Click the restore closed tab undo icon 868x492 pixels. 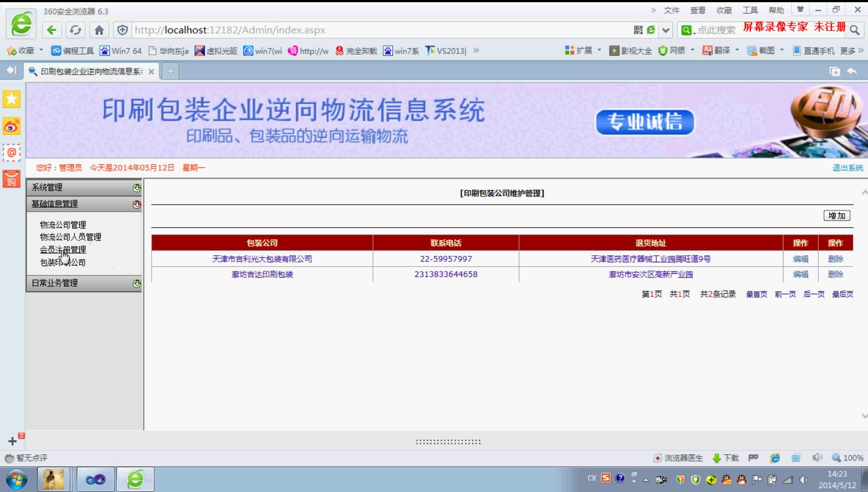coord(852,71)
